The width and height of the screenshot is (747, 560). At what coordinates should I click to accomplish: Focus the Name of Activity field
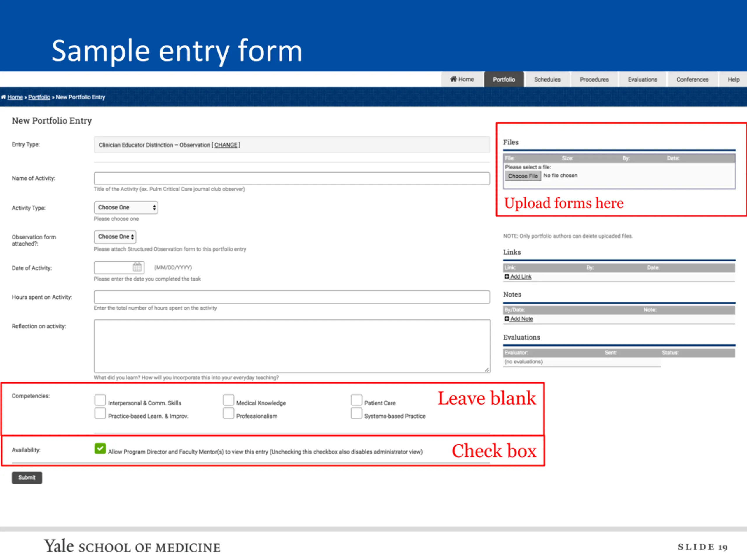tap(292, 178)
